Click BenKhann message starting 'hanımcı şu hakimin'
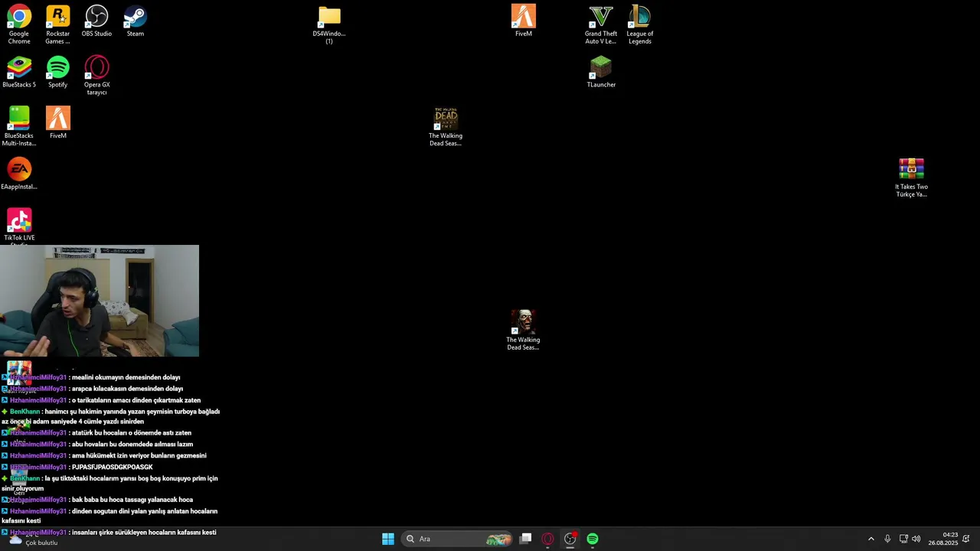 tap(111, 416)
